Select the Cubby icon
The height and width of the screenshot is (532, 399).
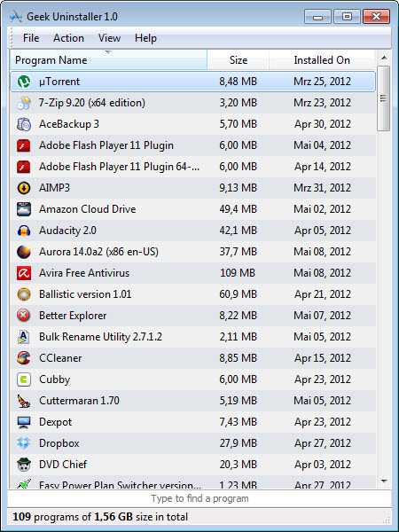coord(24,379)
